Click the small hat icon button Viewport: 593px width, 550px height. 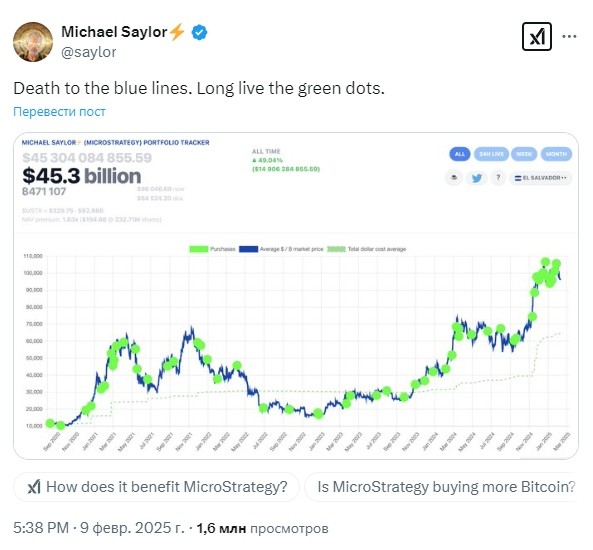coord(454,177)
